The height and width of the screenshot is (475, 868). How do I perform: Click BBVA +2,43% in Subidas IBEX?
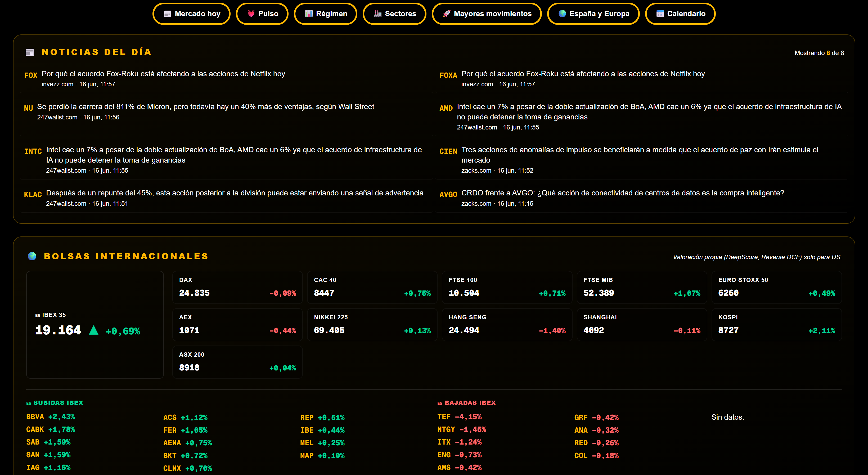click(51, 417)
